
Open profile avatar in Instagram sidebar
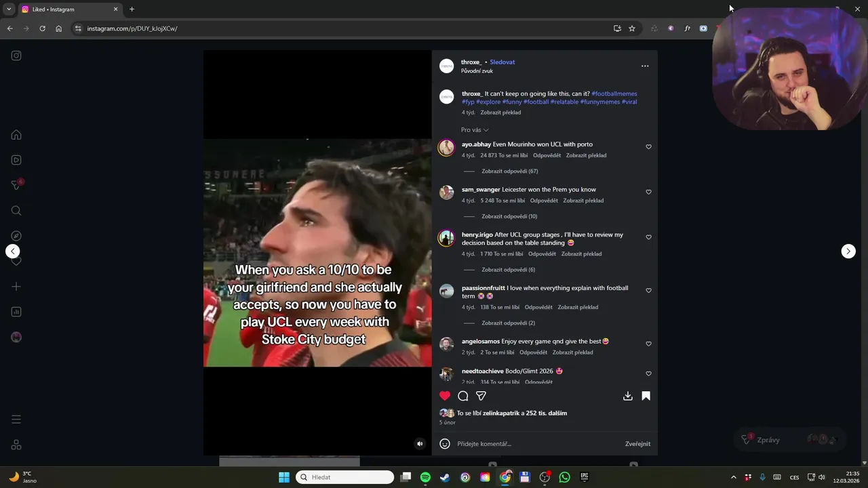[16, 338]
